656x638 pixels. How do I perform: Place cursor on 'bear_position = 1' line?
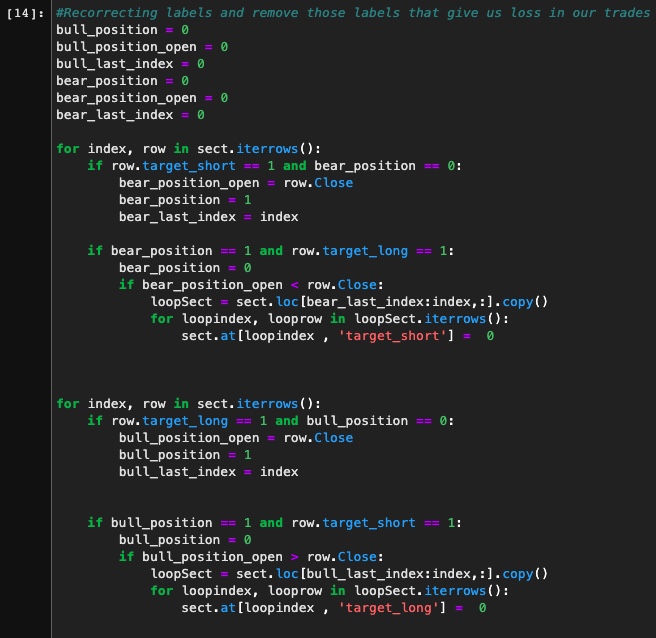[185, 200]
